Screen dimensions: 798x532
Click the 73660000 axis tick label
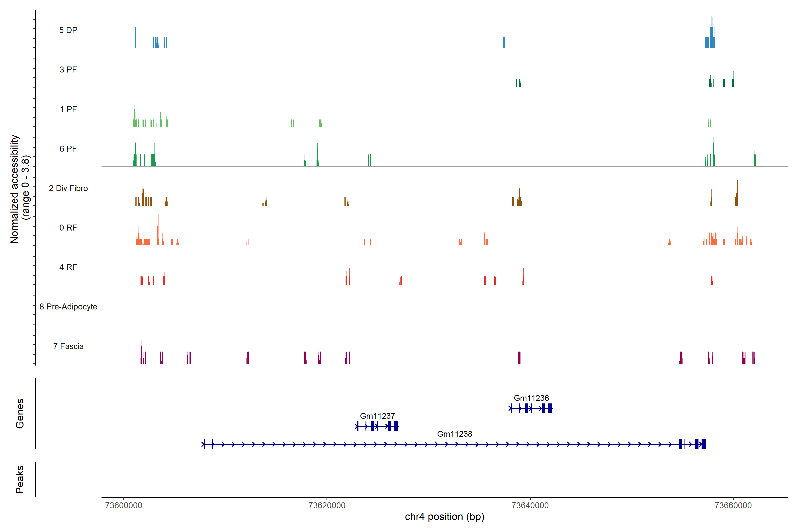pos(733,505)
